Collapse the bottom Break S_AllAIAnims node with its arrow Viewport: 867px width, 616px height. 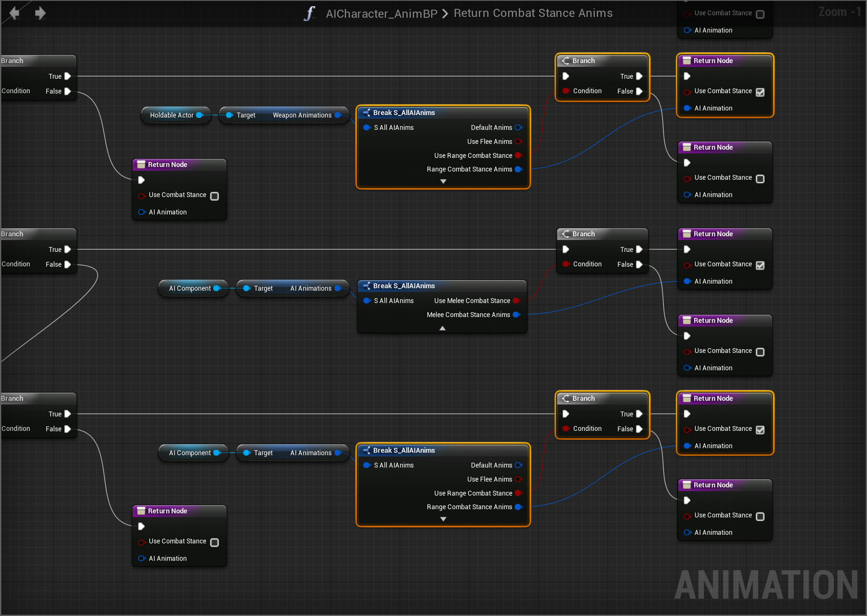[x=443, y=519]
